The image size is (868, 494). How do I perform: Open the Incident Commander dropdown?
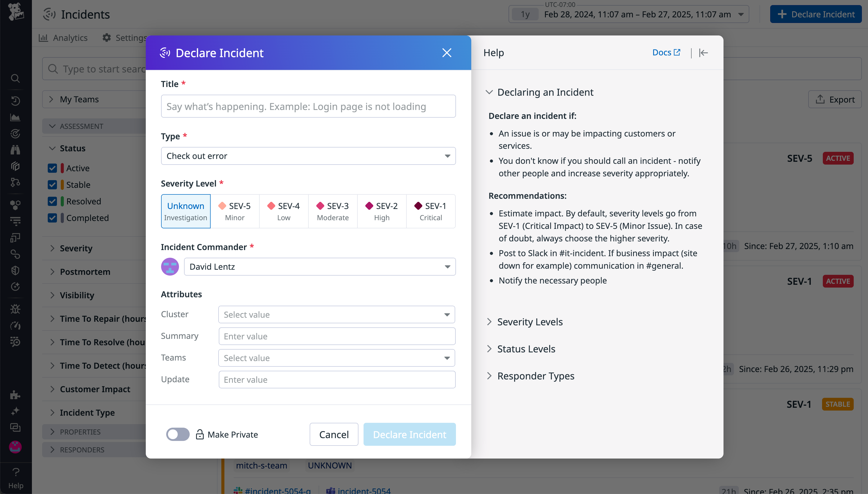click(319, 267)
